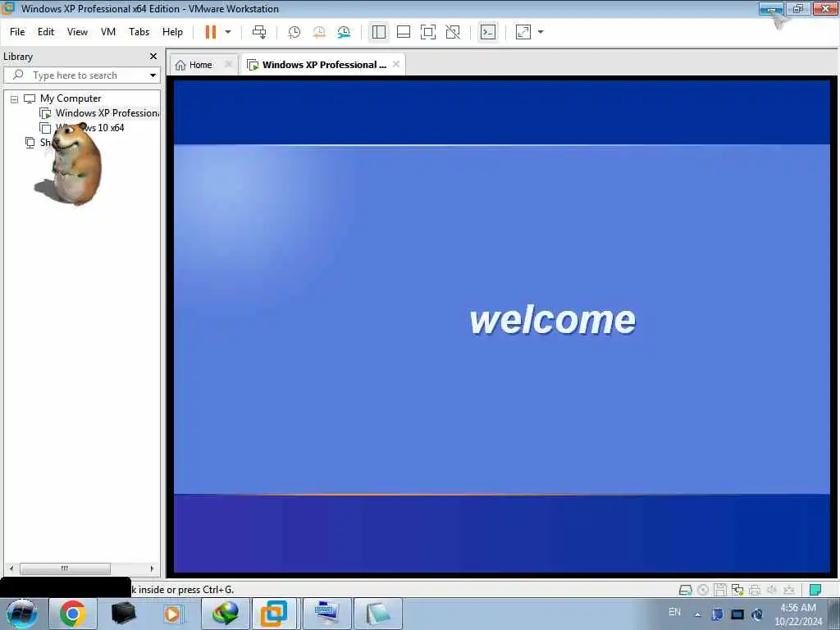Viewport: 840px width, 630px height.
Task: Open the notepad taskbar icon
Action: [x=378, y=614]
